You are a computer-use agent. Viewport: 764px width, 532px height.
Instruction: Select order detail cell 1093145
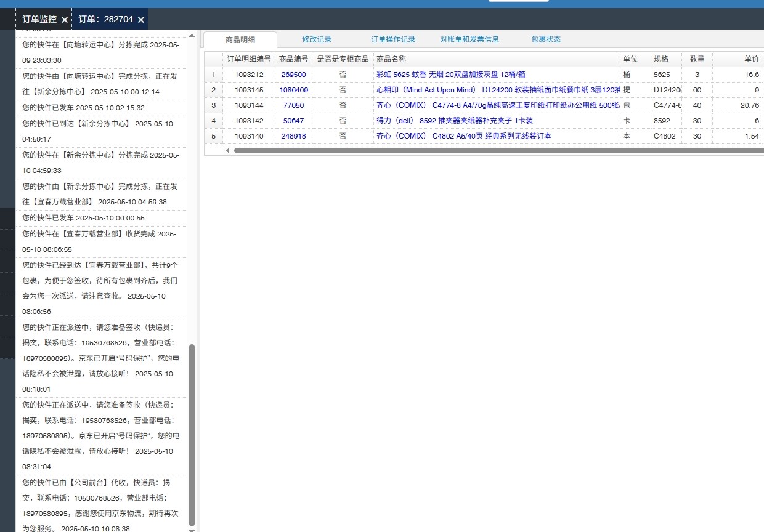pyautogui.click(x=249, y=90)
